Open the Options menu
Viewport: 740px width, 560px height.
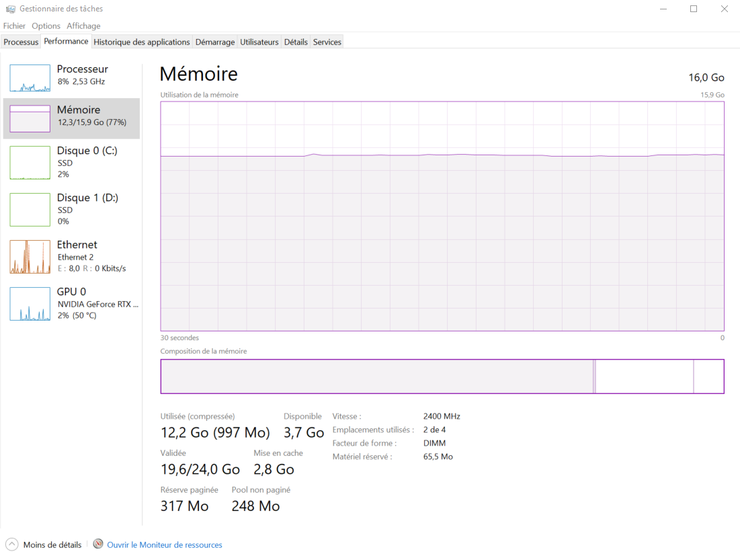point(46,26)
